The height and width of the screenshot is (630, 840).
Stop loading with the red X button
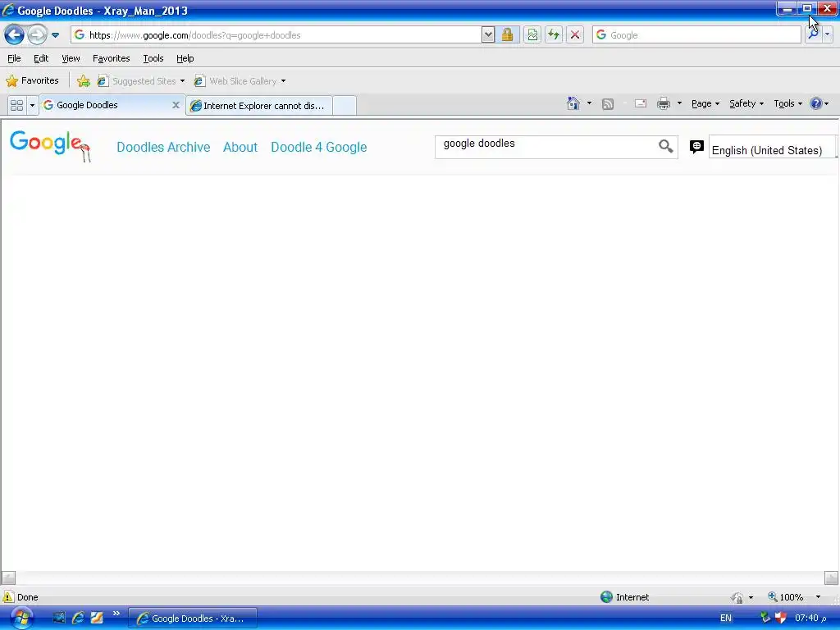click(x=575, y=34)
